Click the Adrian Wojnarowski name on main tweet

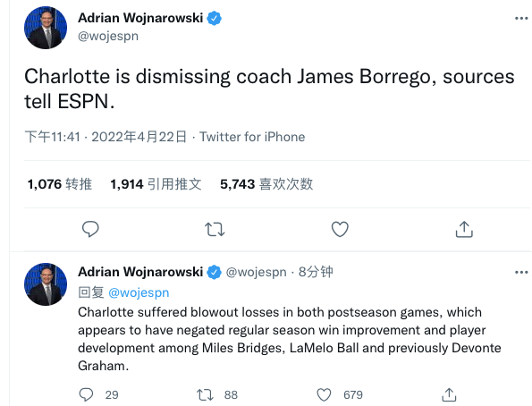tap(140, 18)
